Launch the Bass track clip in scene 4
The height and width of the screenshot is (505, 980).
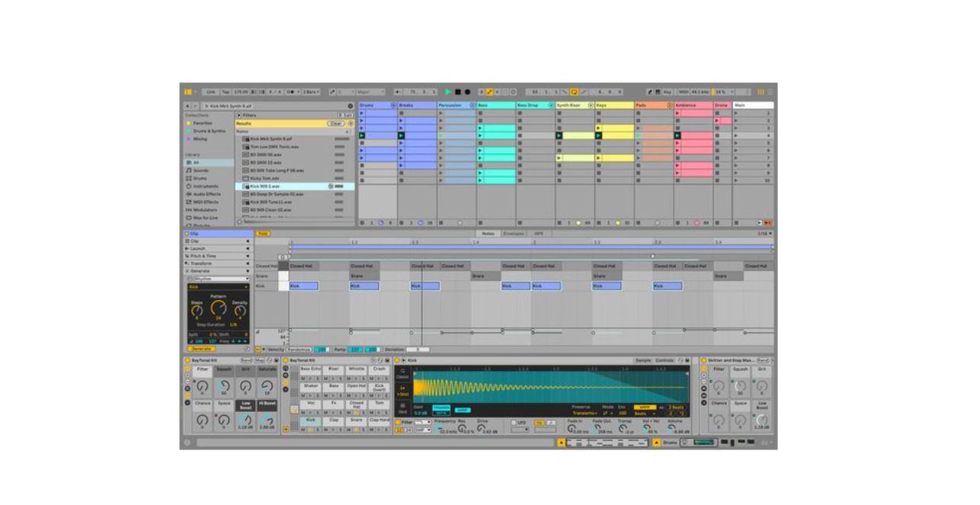click(481, 136)
